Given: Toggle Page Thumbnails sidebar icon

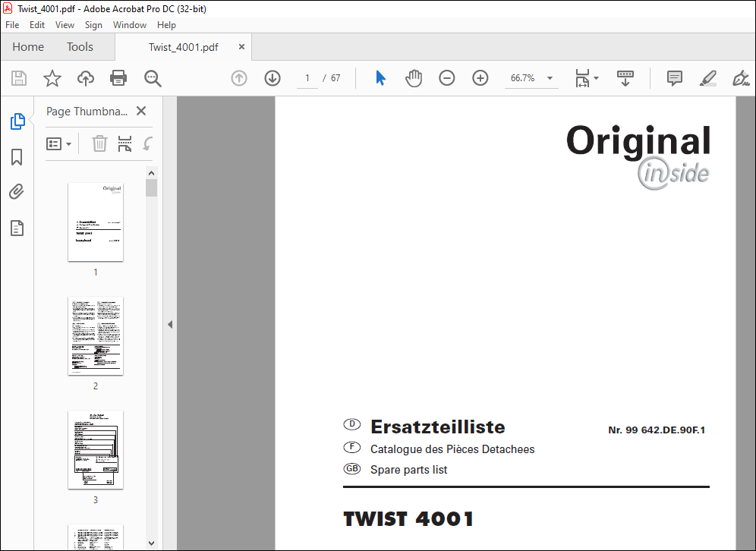Looking at the screenshot, I should point(17,121).
